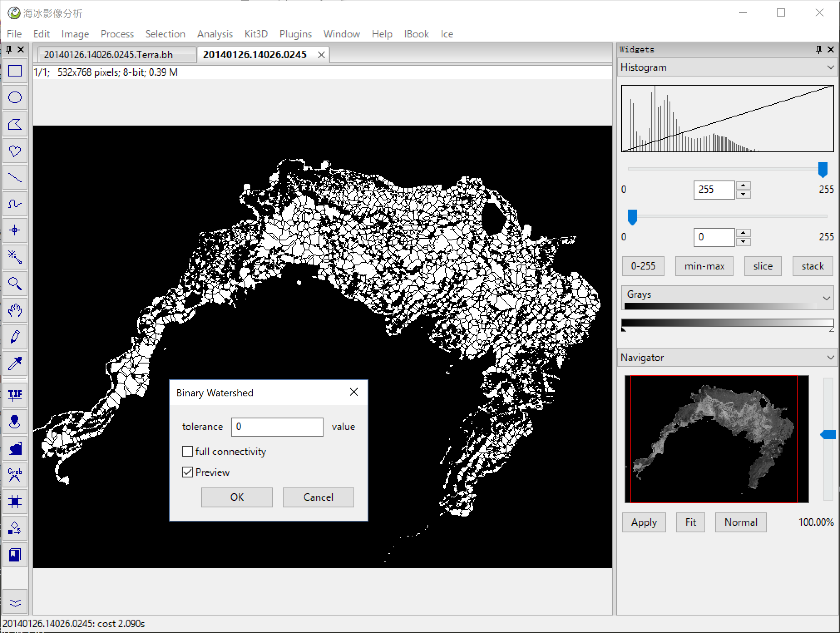Viewport: 840px width, 633px height.
Task: Expand the Histogram widget dropdown
Action: tap(830, 67)
